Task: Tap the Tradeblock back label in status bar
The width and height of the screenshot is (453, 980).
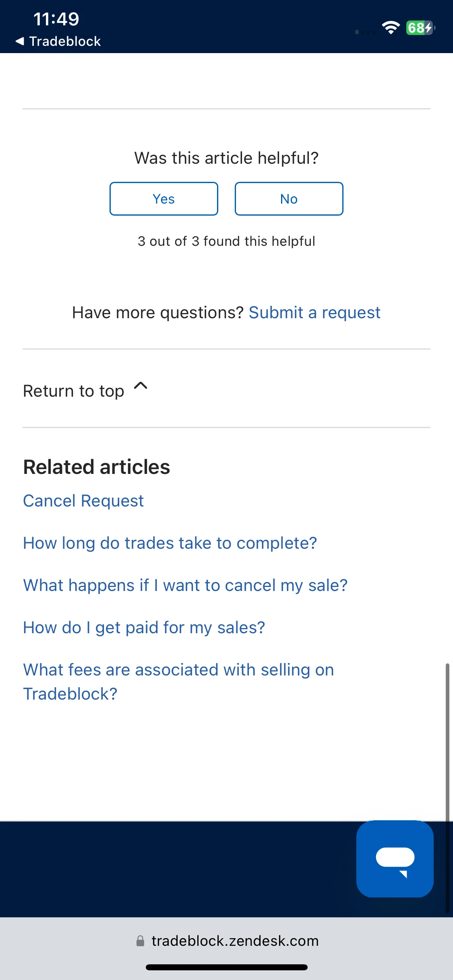Action: (x=65, y=41)
